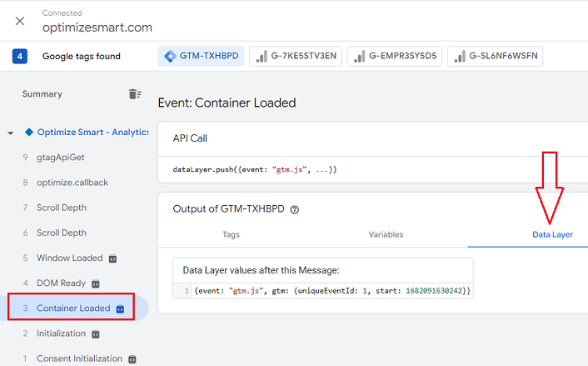Image resolution: width=588 pixels, height=366 pixels.
Task: Select the Optimize Smart - Analytics page entry
Action: tap(92, 132)
